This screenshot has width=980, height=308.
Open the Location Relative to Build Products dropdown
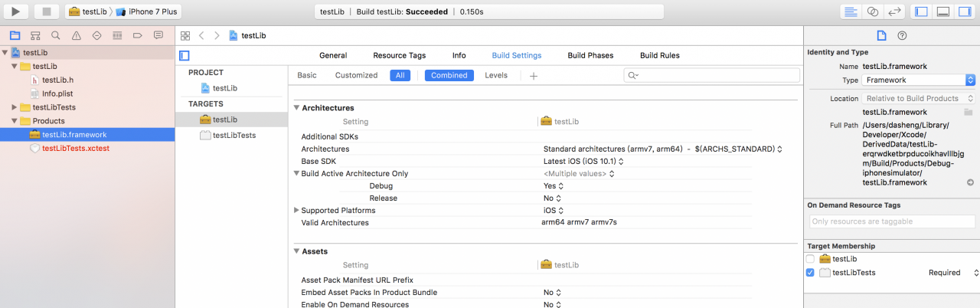click(x=919, y=98)
